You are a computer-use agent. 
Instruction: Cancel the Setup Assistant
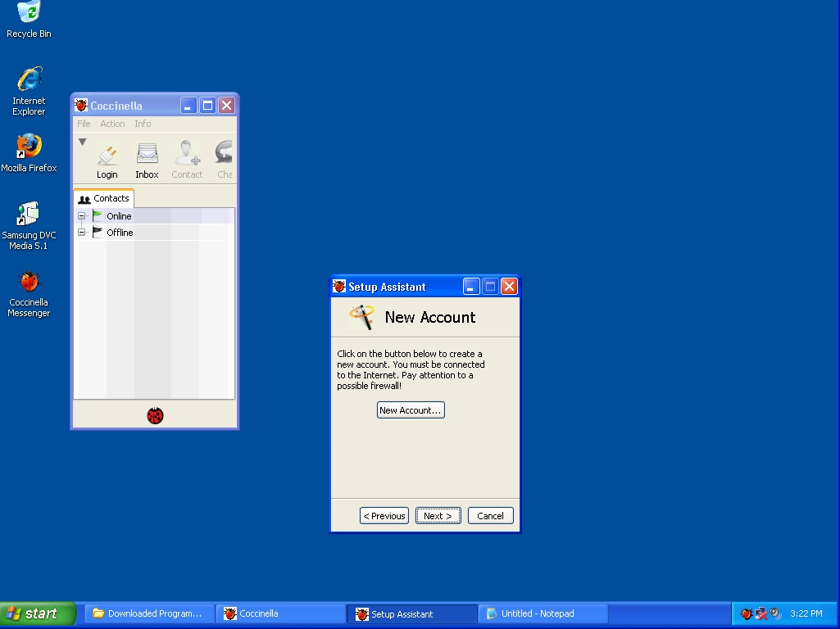[491, 515]
